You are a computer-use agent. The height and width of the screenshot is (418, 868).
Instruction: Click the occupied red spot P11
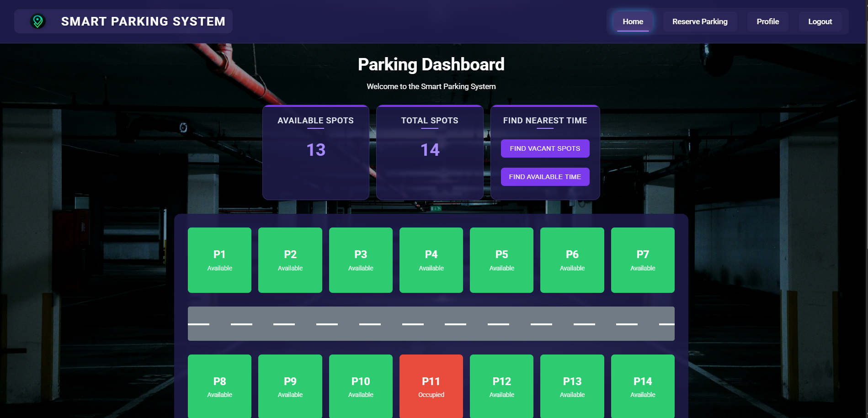[x=431, y=386]
